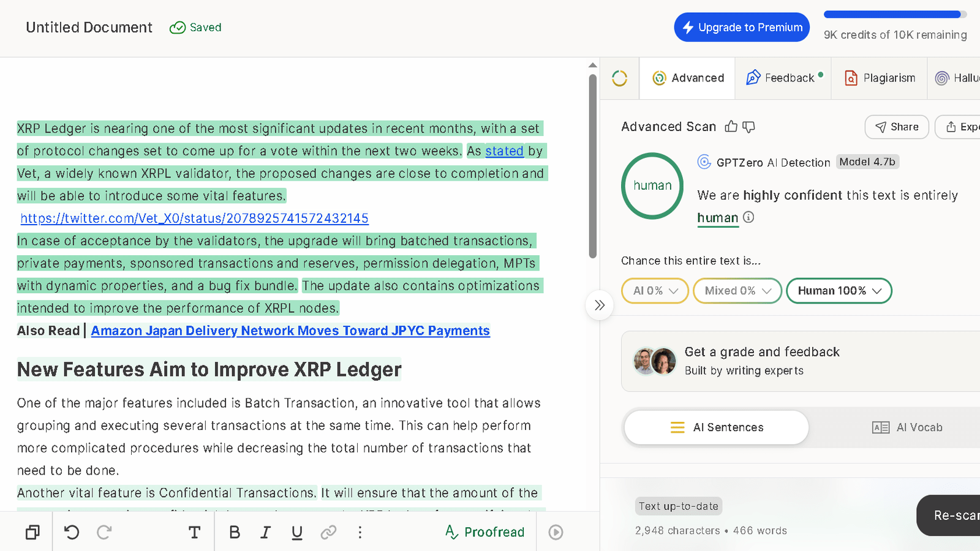Open Amazon Japan Delivery Network article link
Image resolution: width=980 pixels, height=551 pixels.
[x=290, y=331]
